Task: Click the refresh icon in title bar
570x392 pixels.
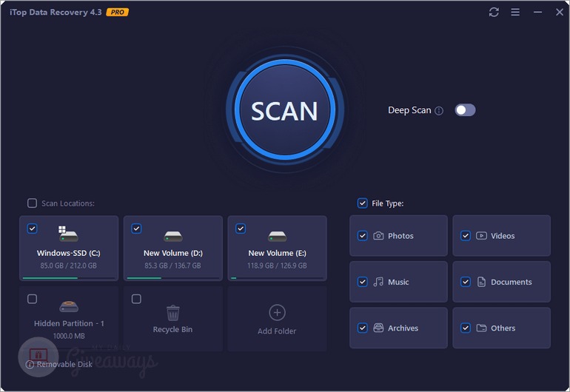Action: 494,12
